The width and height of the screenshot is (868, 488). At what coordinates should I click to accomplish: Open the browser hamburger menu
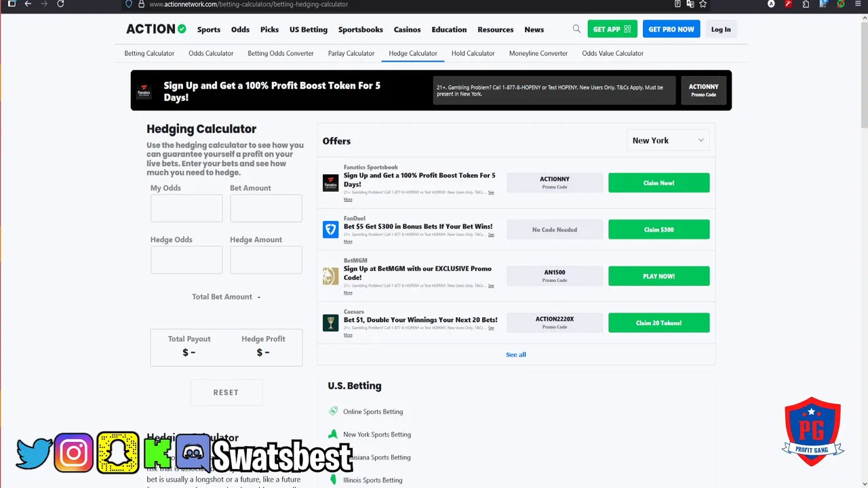pyautogui.click(x=858, y=4)
